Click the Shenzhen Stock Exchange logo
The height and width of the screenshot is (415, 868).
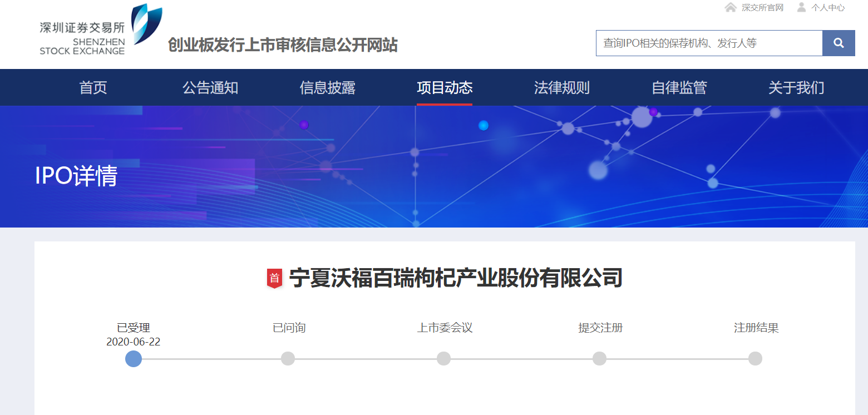click(101, 29)
